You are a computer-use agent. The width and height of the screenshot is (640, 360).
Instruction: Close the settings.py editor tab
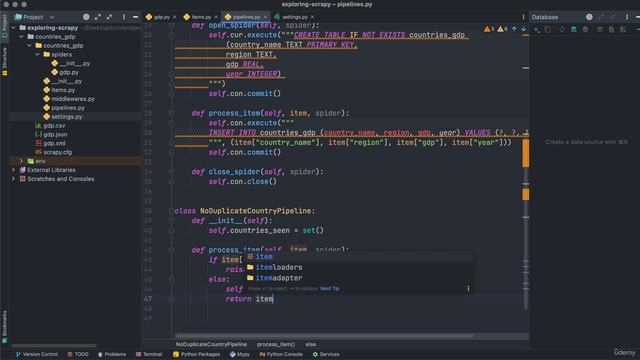coord(312,17)
